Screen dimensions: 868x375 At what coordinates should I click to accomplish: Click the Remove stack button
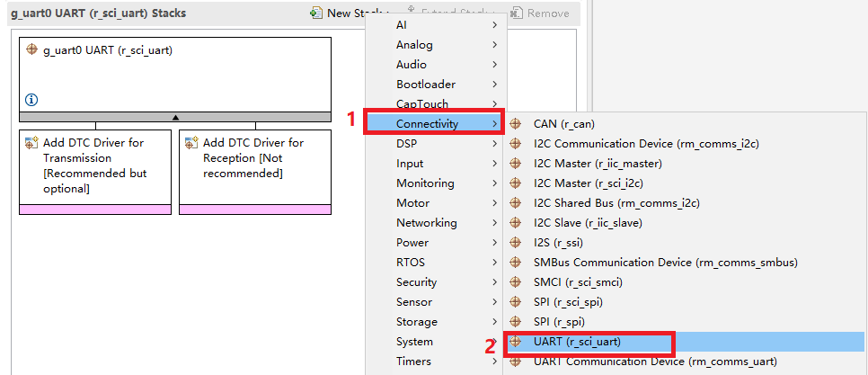pyautogui.click(x=540, y=13)
